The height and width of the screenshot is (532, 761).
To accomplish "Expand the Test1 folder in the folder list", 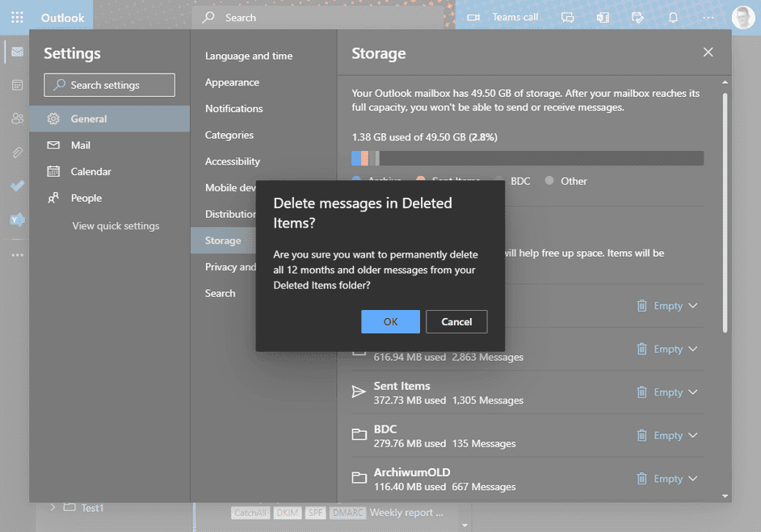I will [x=53, y=508].
